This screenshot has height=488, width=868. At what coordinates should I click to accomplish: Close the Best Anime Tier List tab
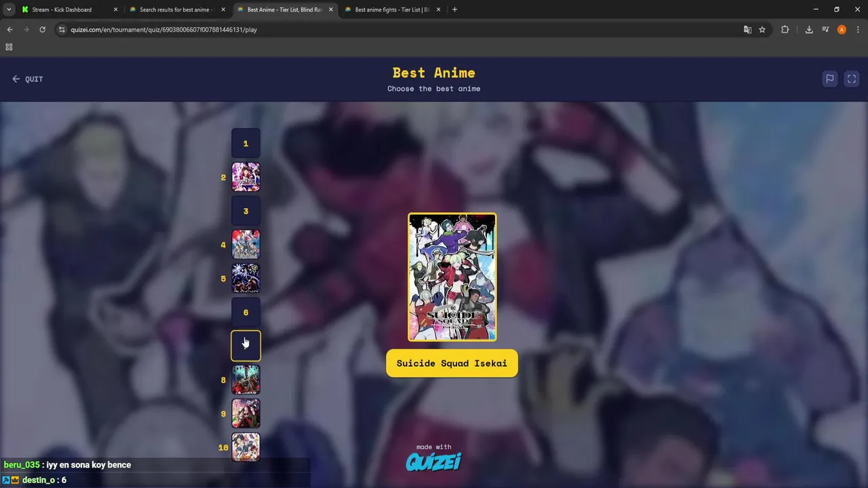[x=331, y=9]
